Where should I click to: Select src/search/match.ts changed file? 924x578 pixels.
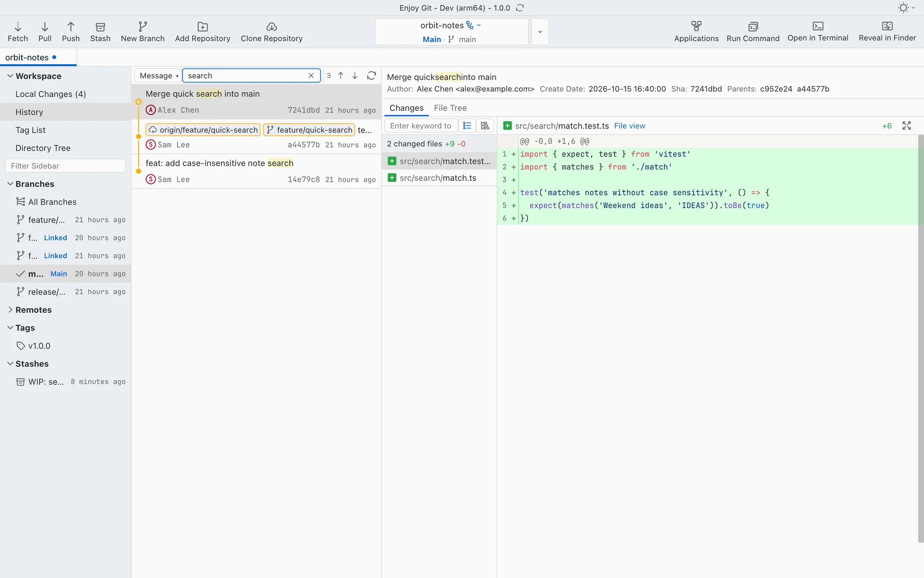point(439,178)
